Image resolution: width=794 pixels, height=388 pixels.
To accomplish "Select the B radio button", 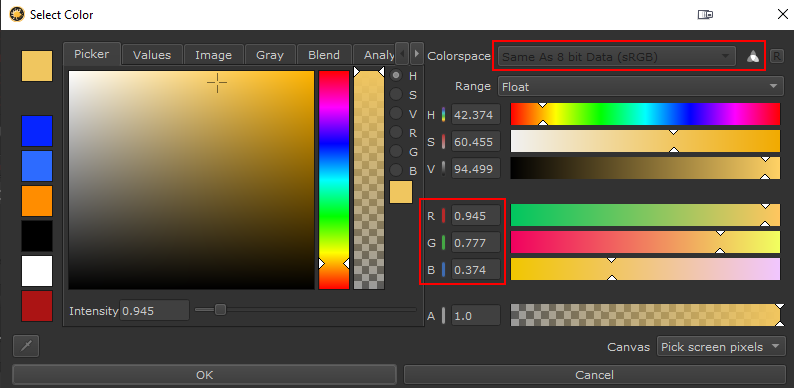I will [396, 171].
